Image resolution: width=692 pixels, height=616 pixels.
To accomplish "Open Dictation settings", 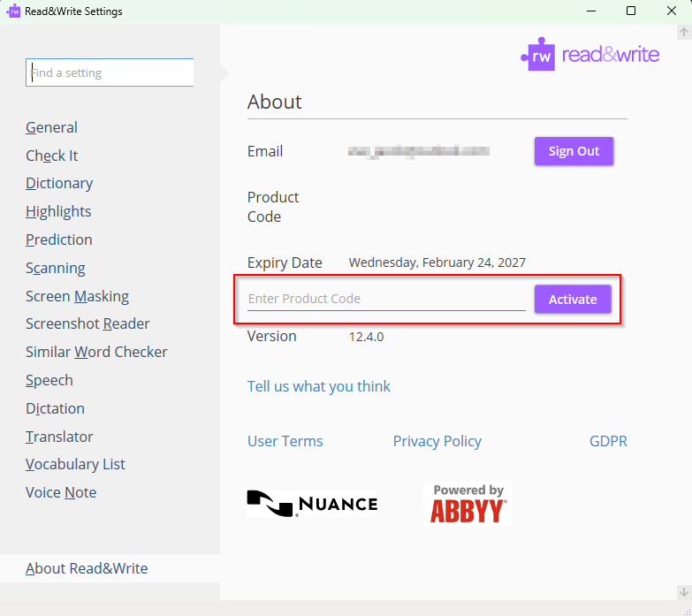I will point(55,408).
